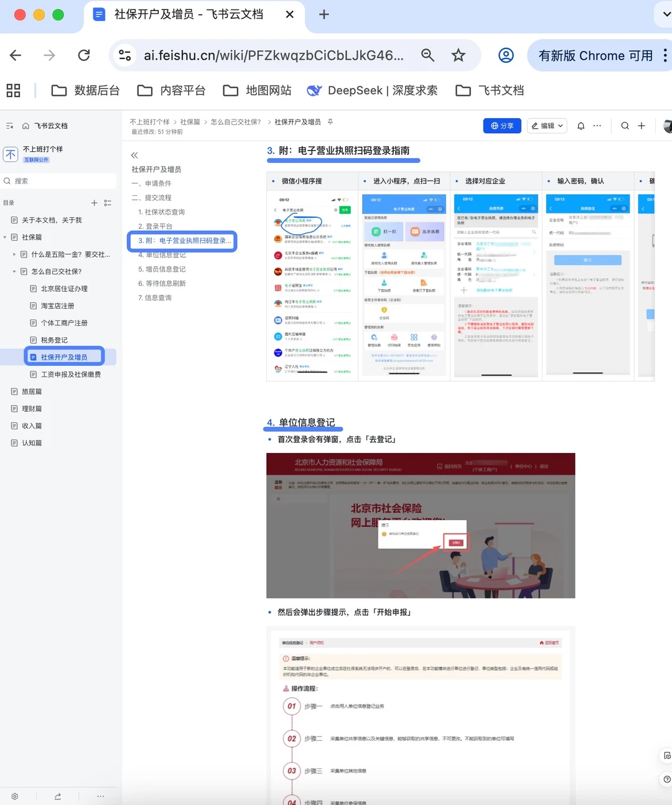672x805 pixels.
Task: Bookmark this page with the star icon
Action: (459, 55)
